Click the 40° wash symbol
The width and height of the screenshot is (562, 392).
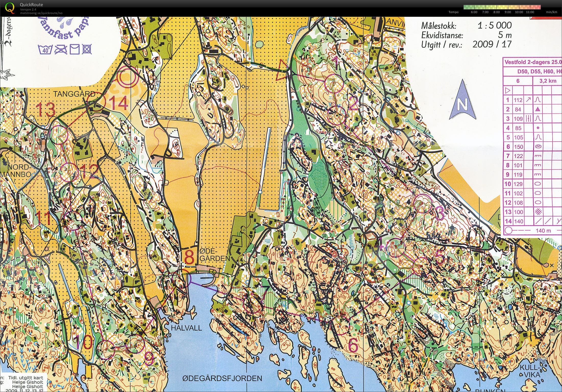[x=45, y=50]
